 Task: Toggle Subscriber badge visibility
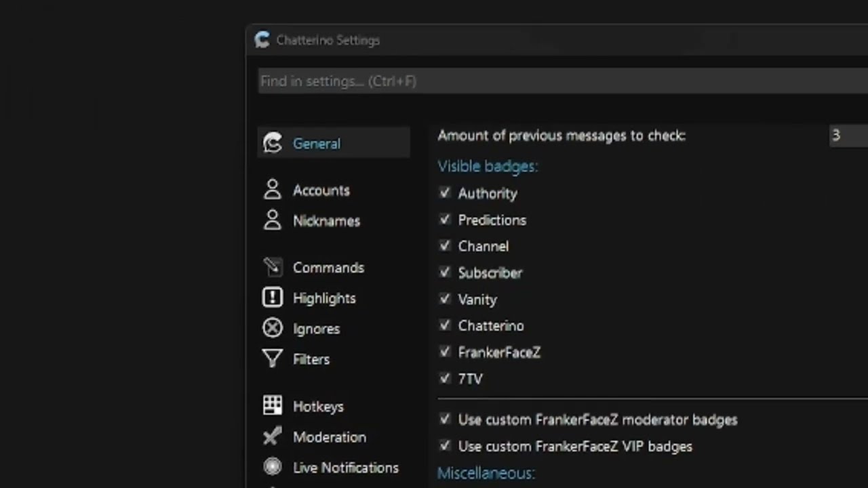click(445, 272)
